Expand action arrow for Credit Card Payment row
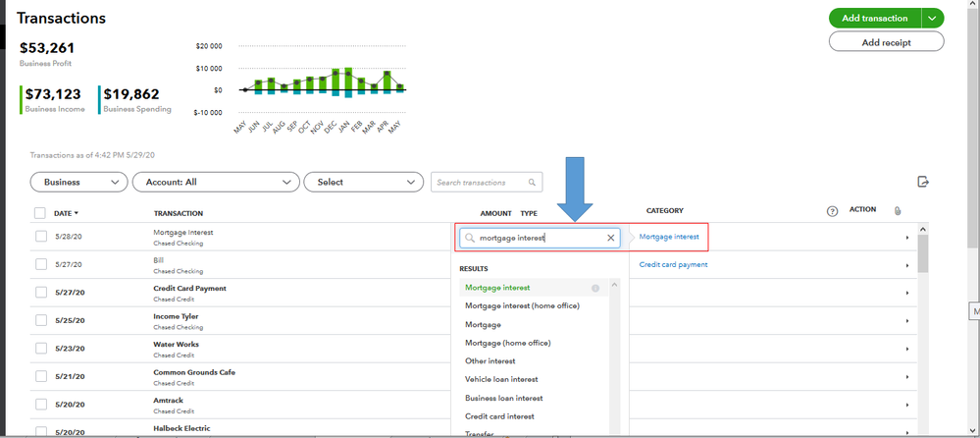This screenshot has width=980, height=438. [x=906, y=293]
